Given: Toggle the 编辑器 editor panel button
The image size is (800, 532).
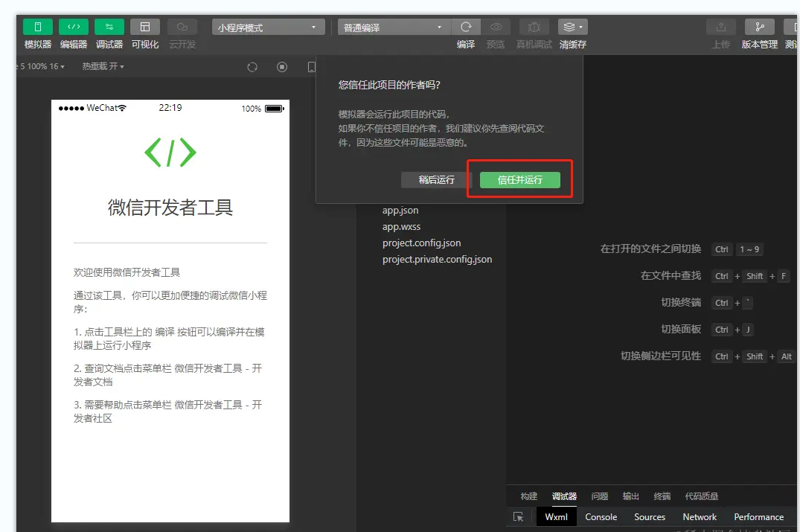Looking at the screenshot, I should tap(74, 28).
